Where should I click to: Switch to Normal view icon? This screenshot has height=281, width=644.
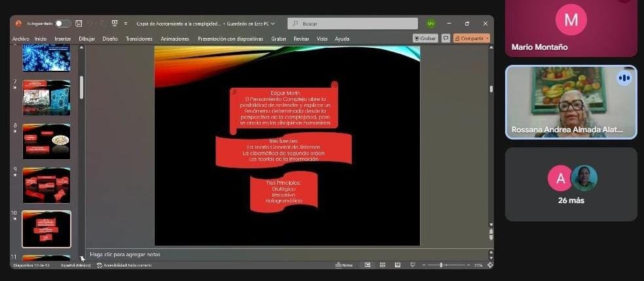point(368,265)
